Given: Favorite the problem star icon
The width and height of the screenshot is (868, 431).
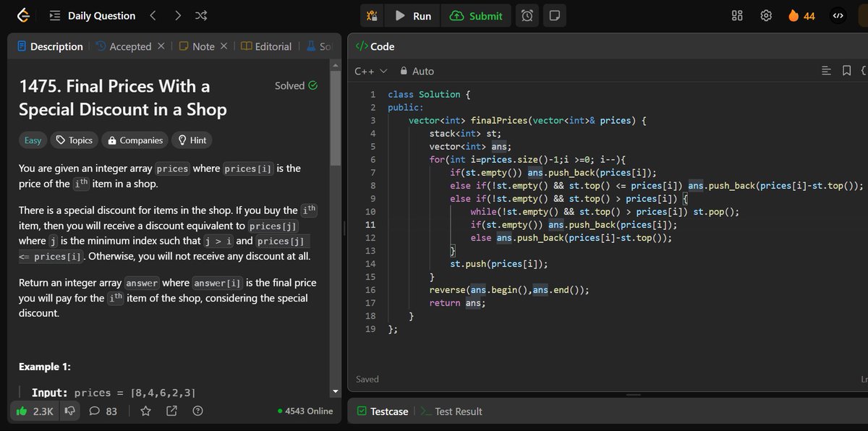Looking at the screenshot, I should click(145, 411).
